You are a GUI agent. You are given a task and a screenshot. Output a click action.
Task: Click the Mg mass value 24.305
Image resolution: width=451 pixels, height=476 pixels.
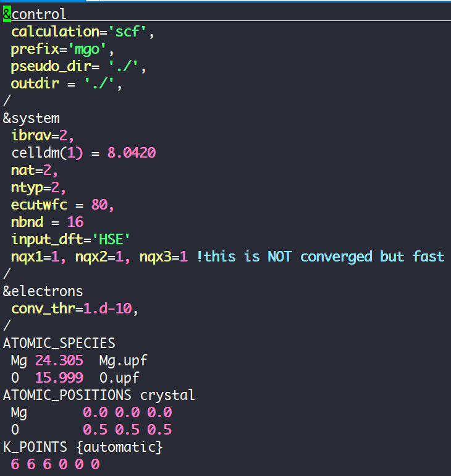tap(59, 360)
